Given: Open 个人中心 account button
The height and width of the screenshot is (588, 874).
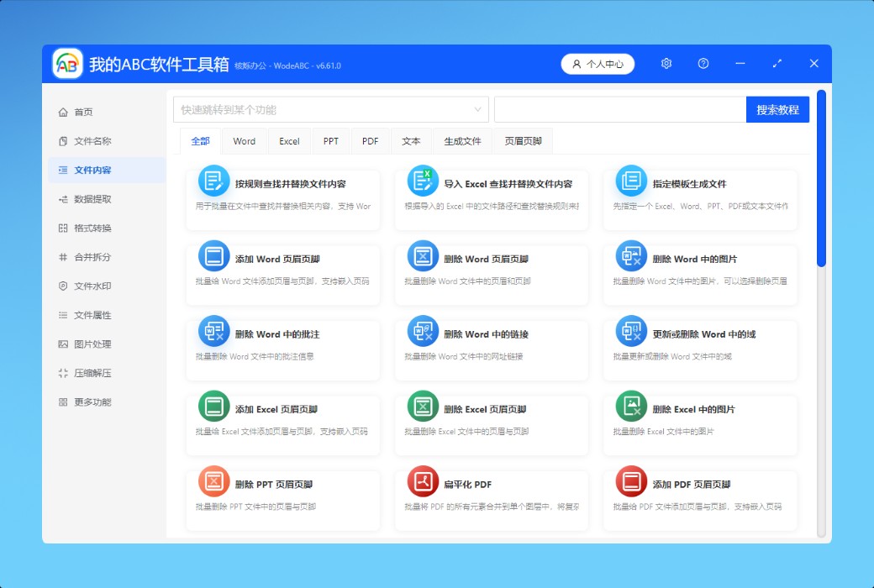Looking at the screenshot, I should click(x=598, y=64).
